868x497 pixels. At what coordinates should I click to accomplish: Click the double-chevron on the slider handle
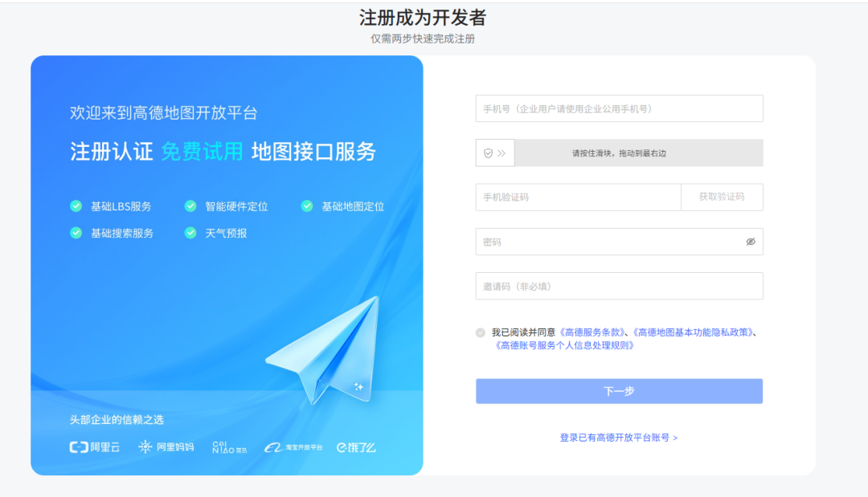[500, 153]
